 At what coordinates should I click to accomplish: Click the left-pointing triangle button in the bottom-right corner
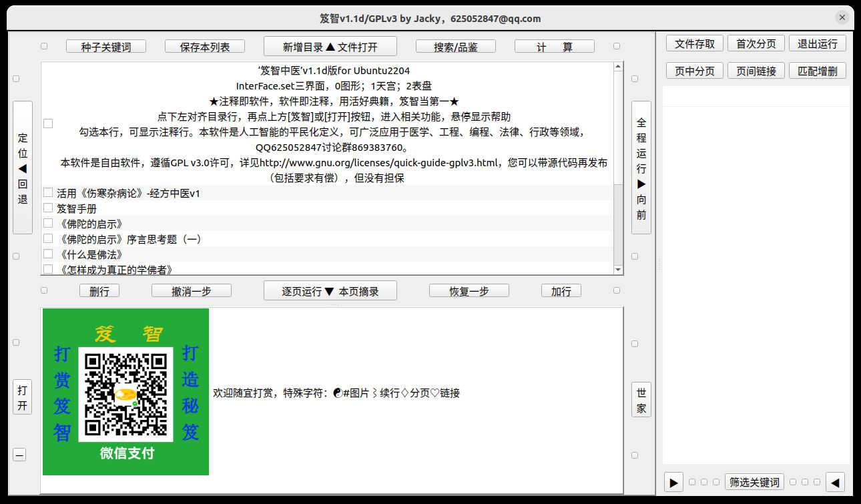(835, 481)
